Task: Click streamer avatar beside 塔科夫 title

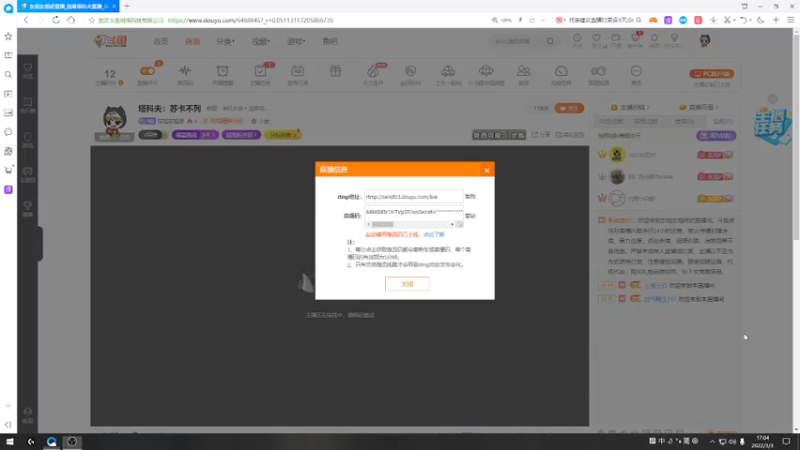Action: (114, 121)
